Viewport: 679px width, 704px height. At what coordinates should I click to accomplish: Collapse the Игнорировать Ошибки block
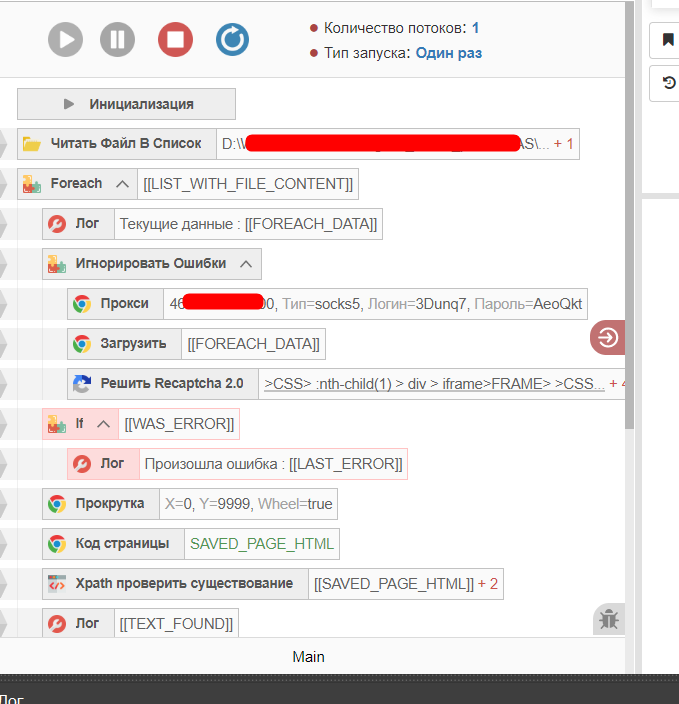[x=246, y=264]
